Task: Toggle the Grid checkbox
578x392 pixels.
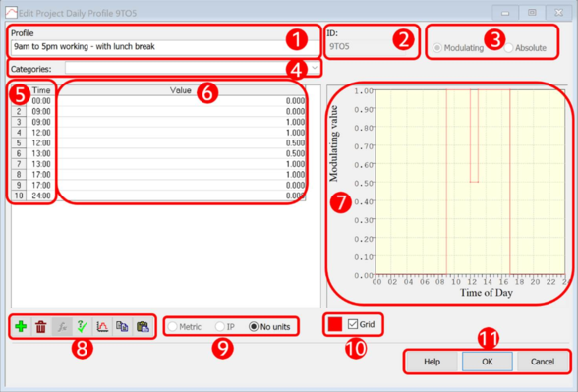Action: coord(353,324)
